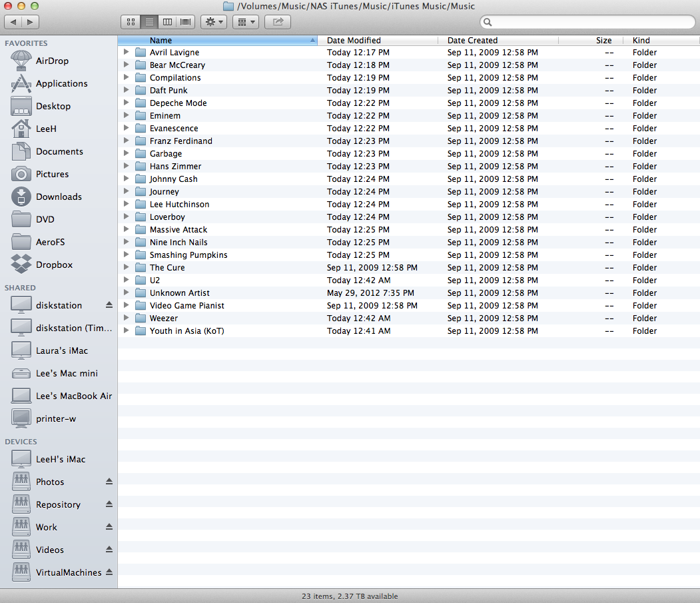Switch to icon view
This screenshot has width=700, height=603.
pyautogui.click(x=131, y=22)
